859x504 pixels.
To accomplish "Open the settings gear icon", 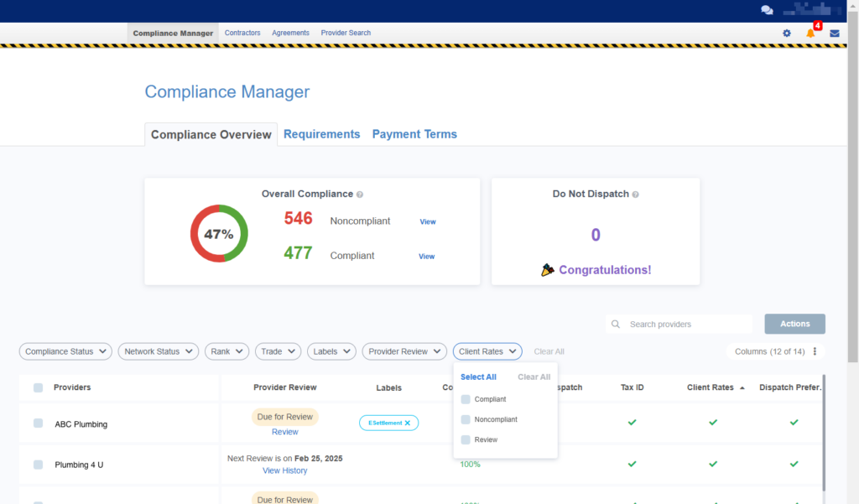I will click(x=787, y=34).
